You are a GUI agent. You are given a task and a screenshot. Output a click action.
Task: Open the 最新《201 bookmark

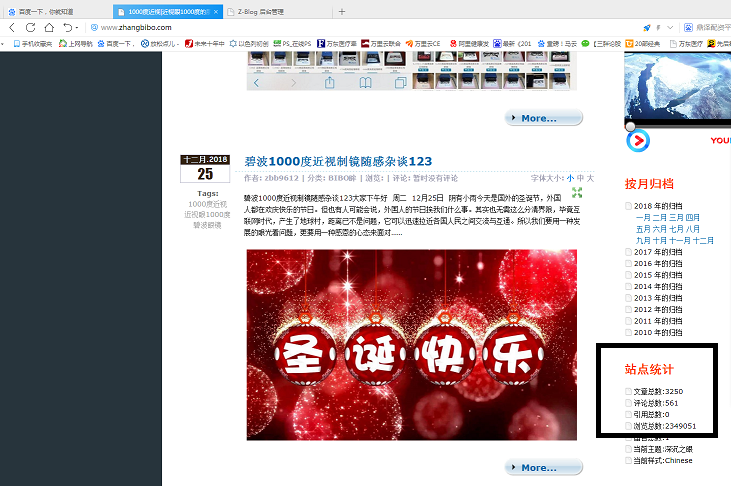point(512,44)
